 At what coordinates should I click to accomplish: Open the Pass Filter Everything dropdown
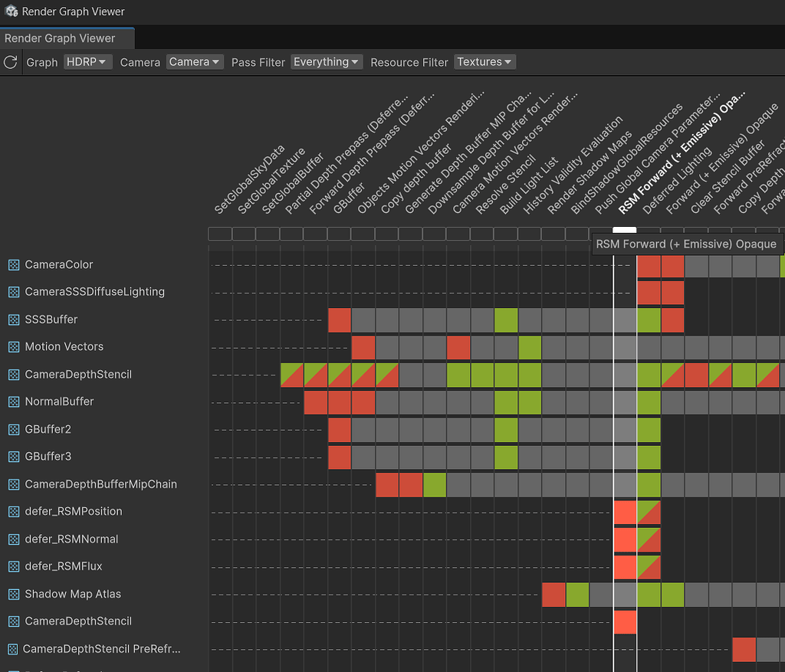point(326,62)
